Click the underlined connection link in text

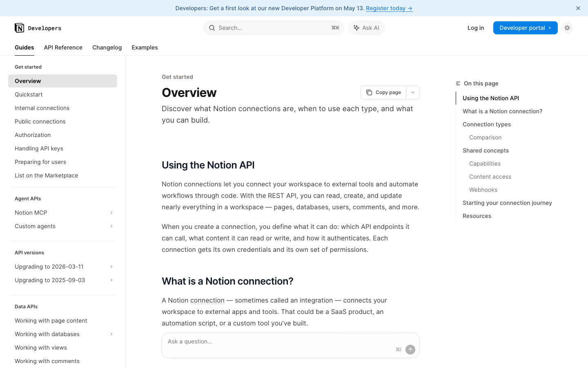coord(207,300)
